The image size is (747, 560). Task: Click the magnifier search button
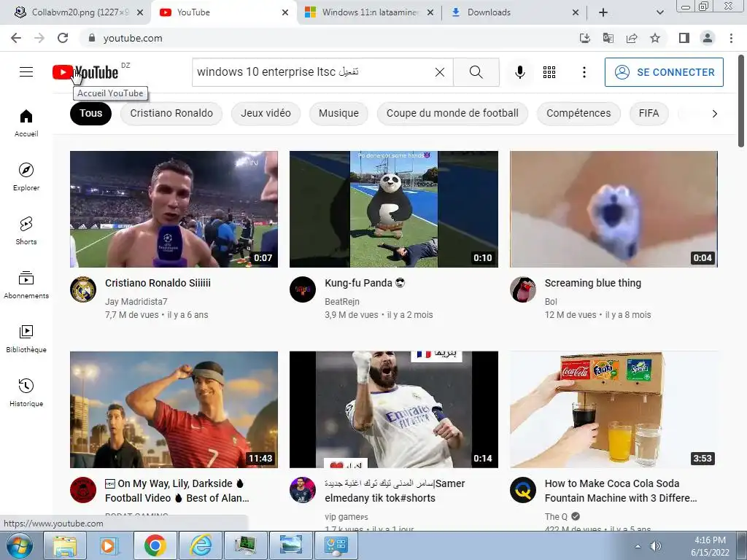476,72
